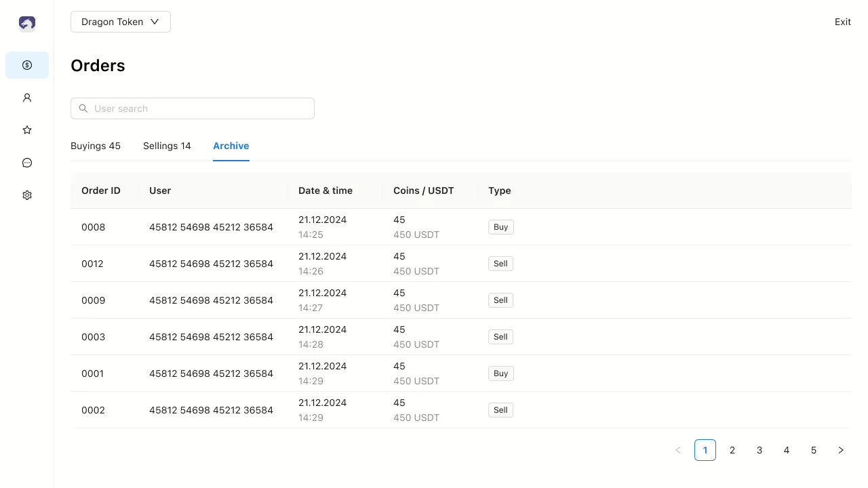Switch to the Sellings 14 tab
868x488 pixels.
pyautogui.click(x=167, y=146)
